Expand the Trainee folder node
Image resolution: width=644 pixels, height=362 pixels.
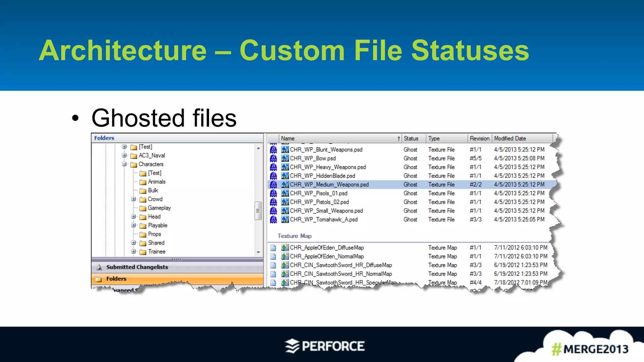coord(134,252)
